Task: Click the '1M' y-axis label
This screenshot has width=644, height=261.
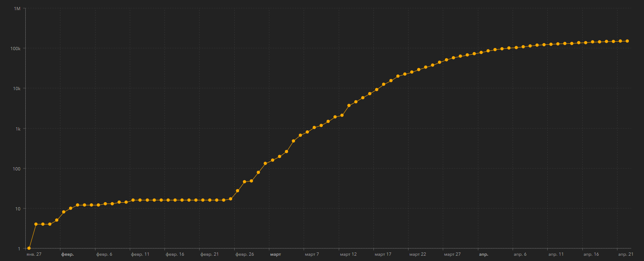Action: pyautogui.click(x=17, y=8)
